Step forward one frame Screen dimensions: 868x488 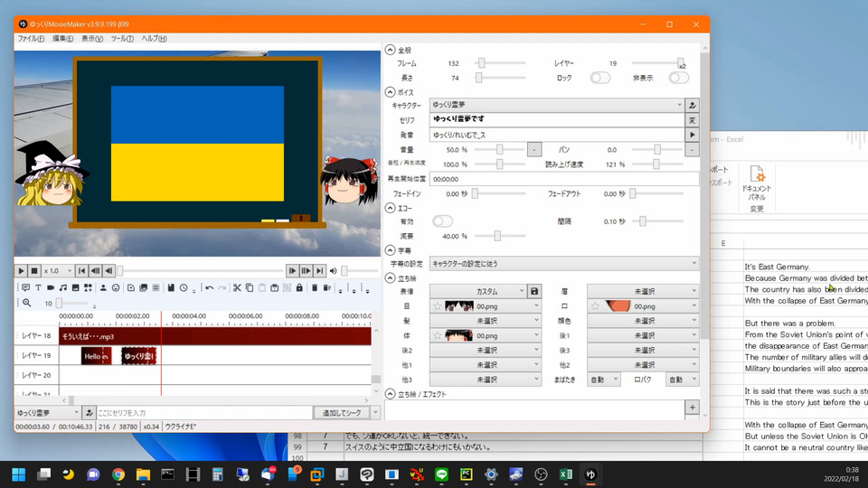(292, 270)
